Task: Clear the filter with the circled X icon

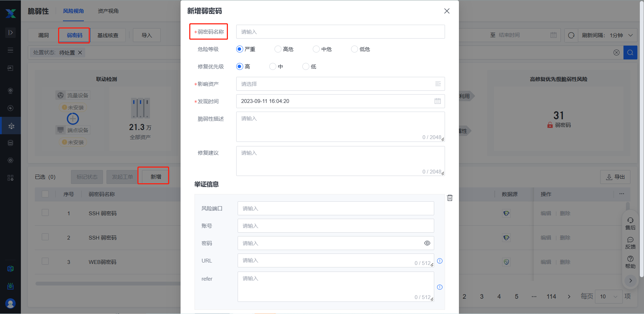Action: coord(616,53)
